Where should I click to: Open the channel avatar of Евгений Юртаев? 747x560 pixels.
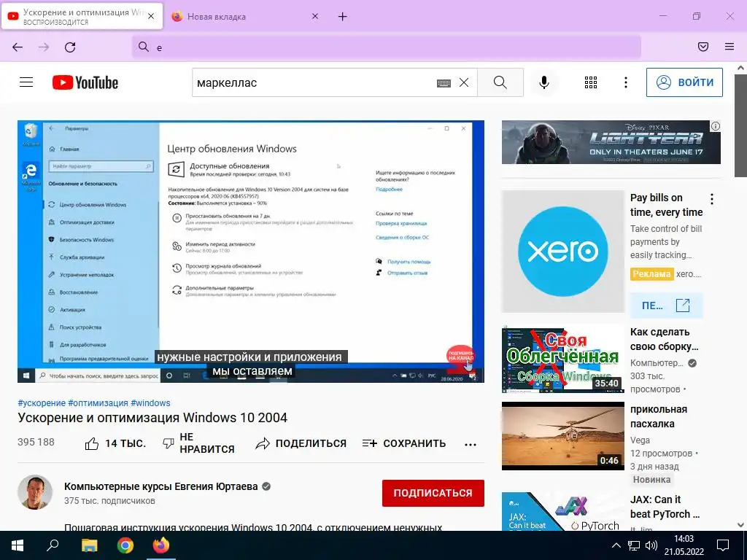point(35,492)
